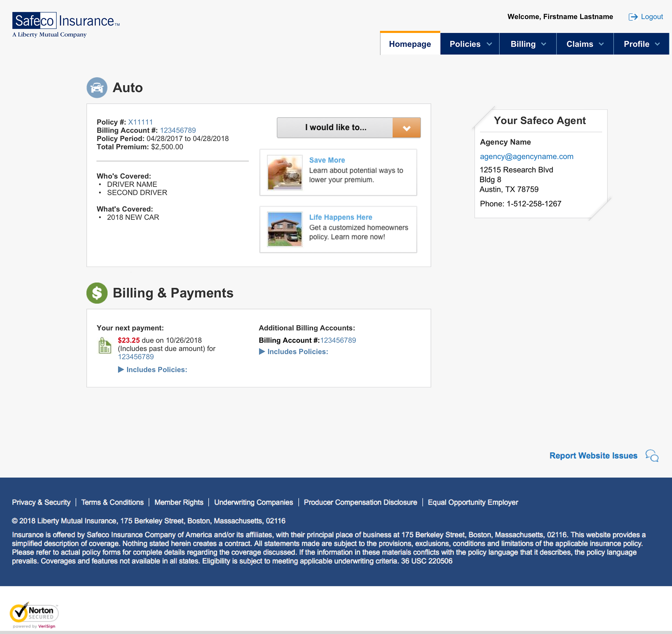
Task: Open Producer Compensation Disclosure link
Action: [x=360, y=502]
